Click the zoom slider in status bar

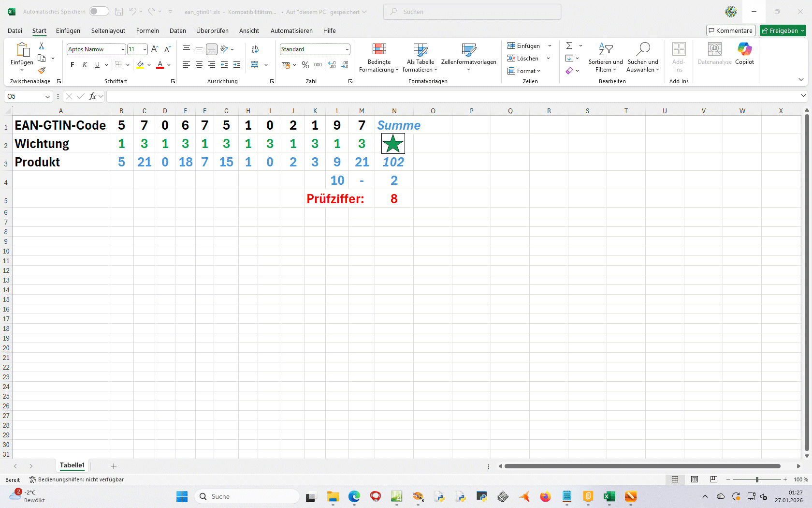(x=757, y=479)
